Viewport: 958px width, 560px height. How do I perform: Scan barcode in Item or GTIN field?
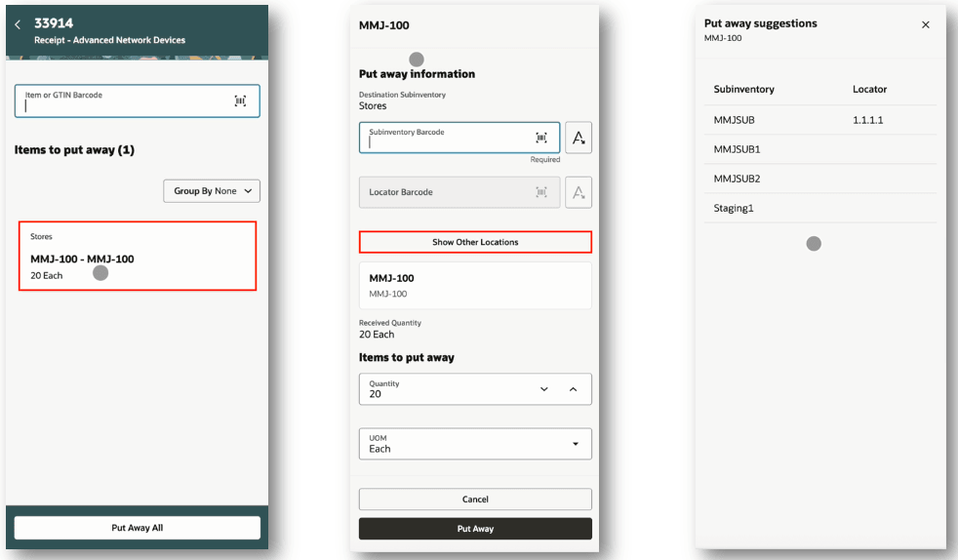pyautogui.click(x=240, y=100)
